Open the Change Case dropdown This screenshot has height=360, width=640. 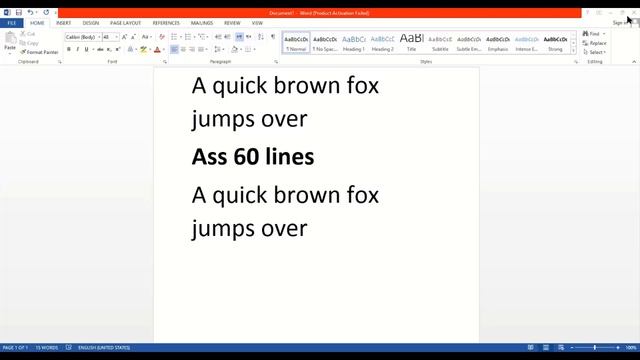[146, 37]
